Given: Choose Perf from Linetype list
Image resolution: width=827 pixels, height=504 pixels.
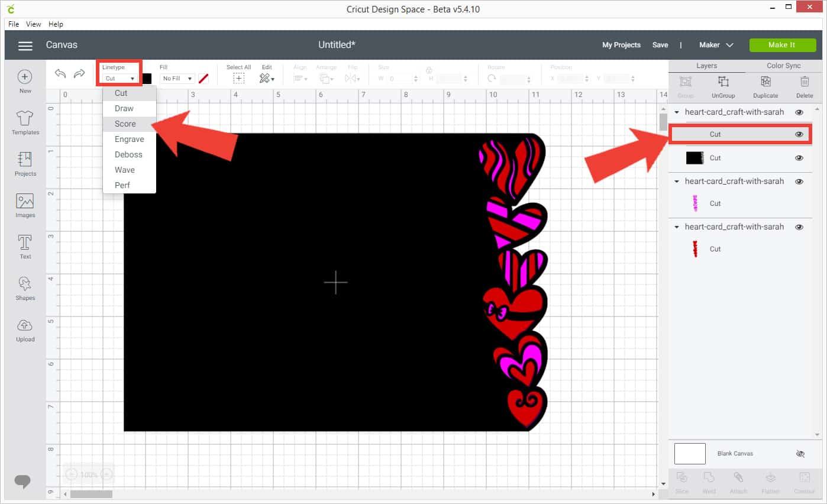Looking at the screenshot, I should [x=129, y=185].
